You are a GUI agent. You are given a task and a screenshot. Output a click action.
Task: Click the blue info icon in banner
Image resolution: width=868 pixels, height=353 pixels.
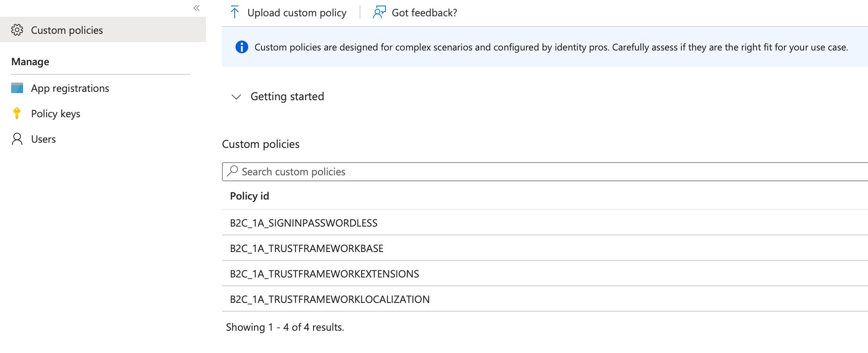coord(242,47)
